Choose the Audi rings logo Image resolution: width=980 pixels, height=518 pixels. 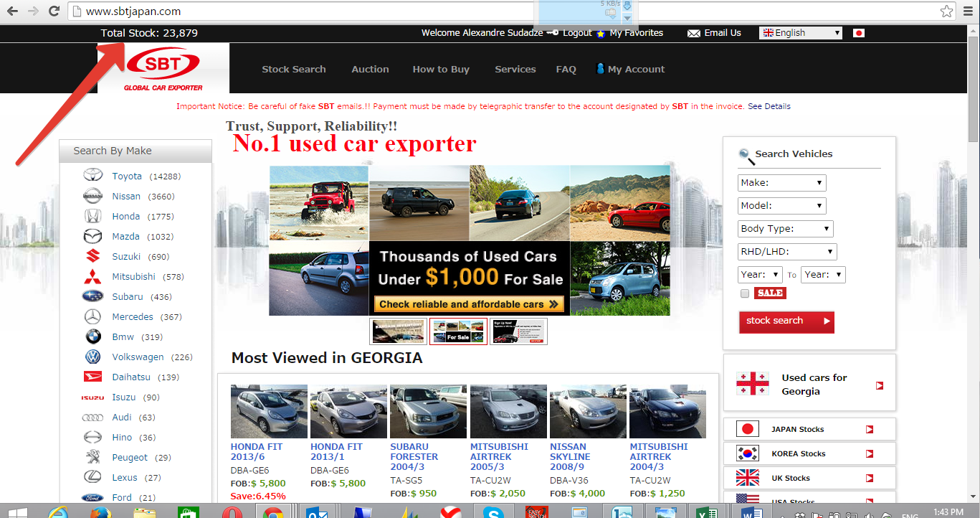click(x=93, y=418)
